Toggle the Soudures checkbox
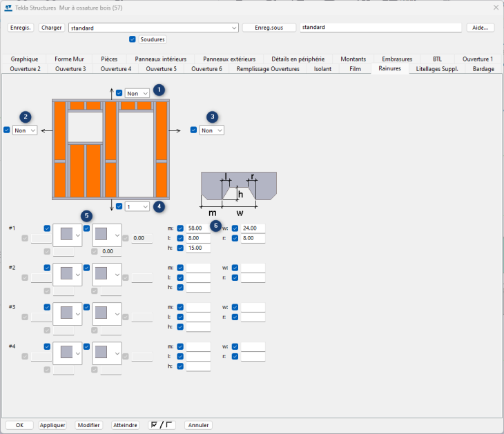This screenshot has height=434, width=504. (133, 39)
